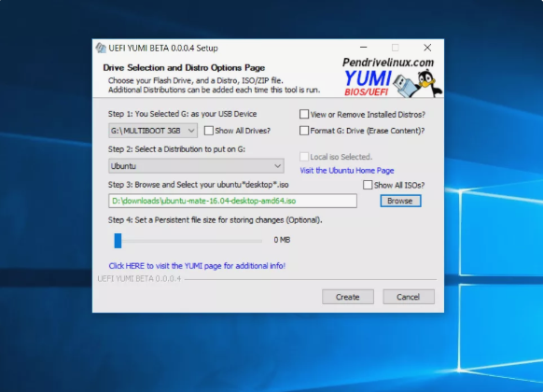Open the G:\ MULTIBOOT 3GB drive dropdown
The width and height of the screenshot is (543, 392).
153,131
